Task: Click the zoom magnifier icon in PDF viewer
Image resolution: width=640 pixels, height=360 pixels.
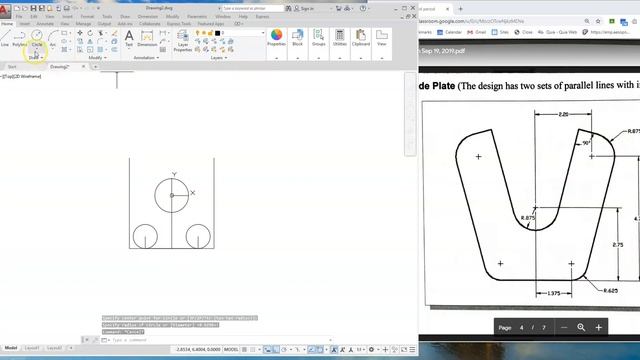Action: pyautogui.click(x=581, y=327)
